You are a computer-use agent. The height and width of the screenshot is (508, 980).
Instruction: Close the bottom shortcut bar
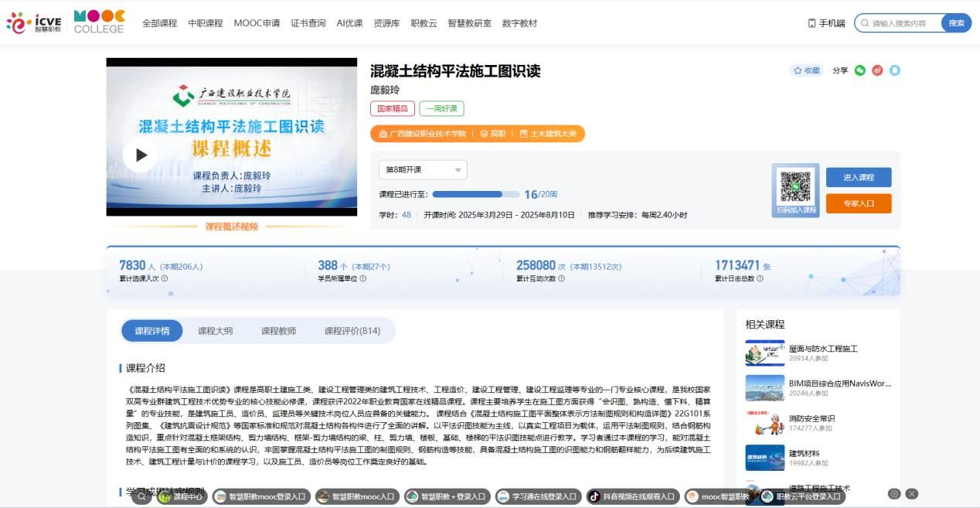pos(912,493)
